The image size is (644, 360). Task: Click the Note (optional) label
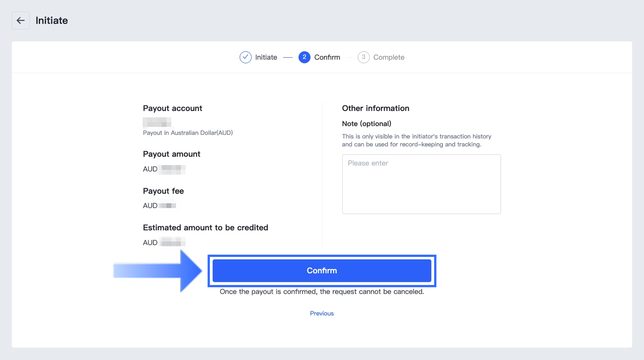[366, 124]
